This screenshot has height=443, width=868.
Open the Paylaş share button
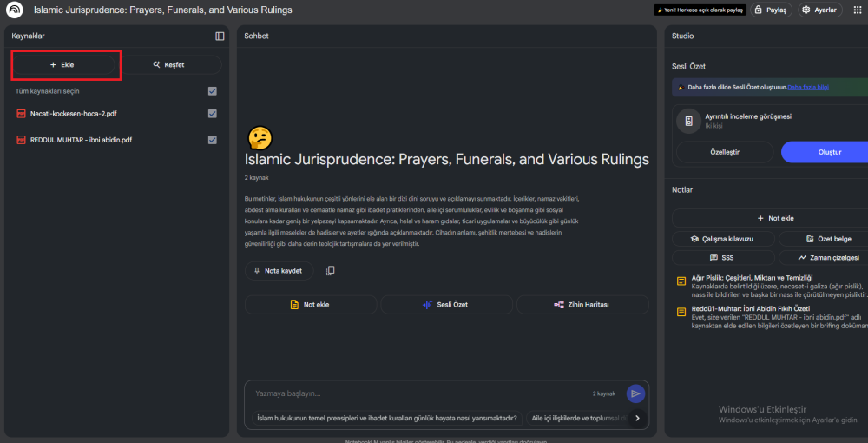(x=771, y=10)
